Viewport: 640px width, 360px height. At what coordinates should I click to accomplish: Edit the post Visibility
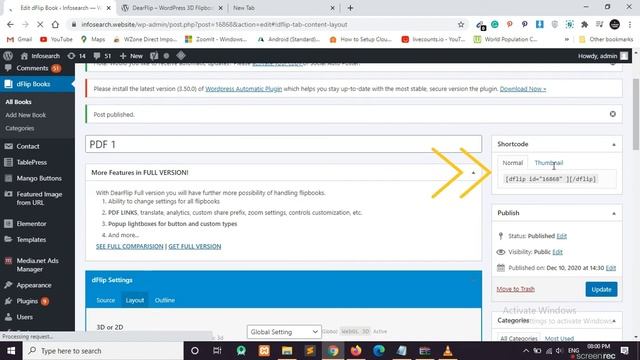558,252
